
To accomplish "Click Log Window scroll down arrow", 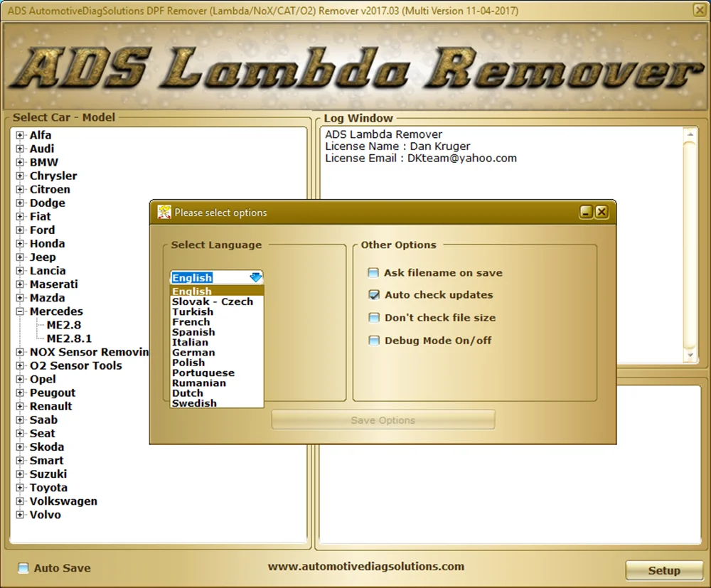I will pyautogui.click(x=690, y=356).
